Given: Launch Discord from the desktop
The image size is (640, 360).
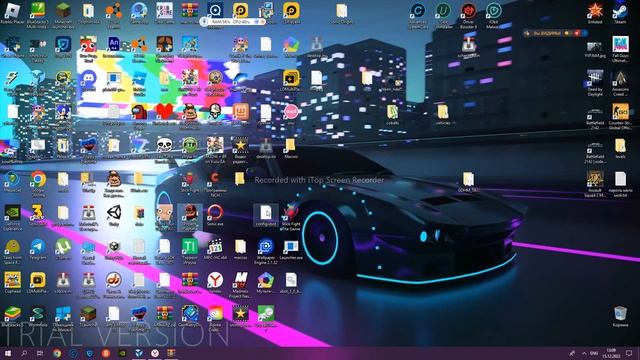Looking at the screenshot, I should tap(88, 78).
